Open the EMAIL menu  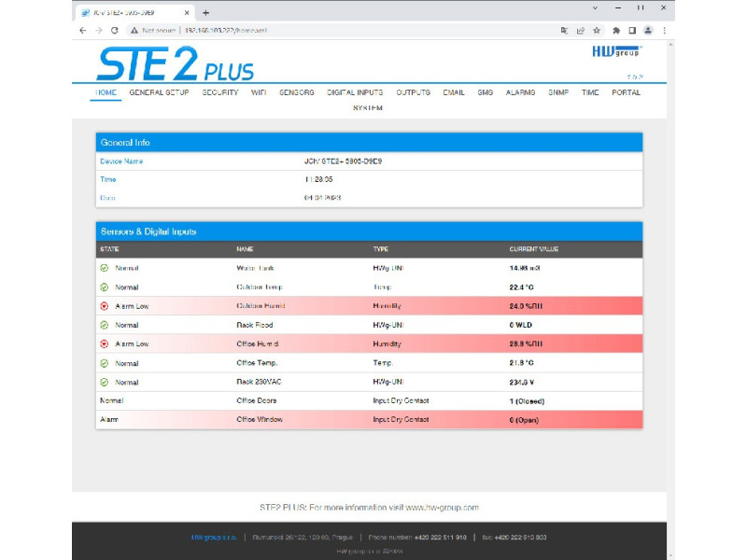tap(454, 92)
